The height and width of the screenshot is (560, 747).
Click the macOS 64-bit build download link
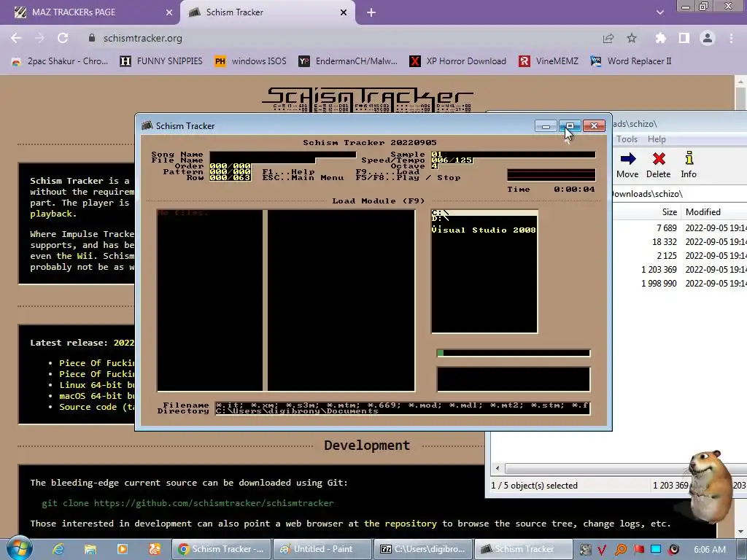97,396
